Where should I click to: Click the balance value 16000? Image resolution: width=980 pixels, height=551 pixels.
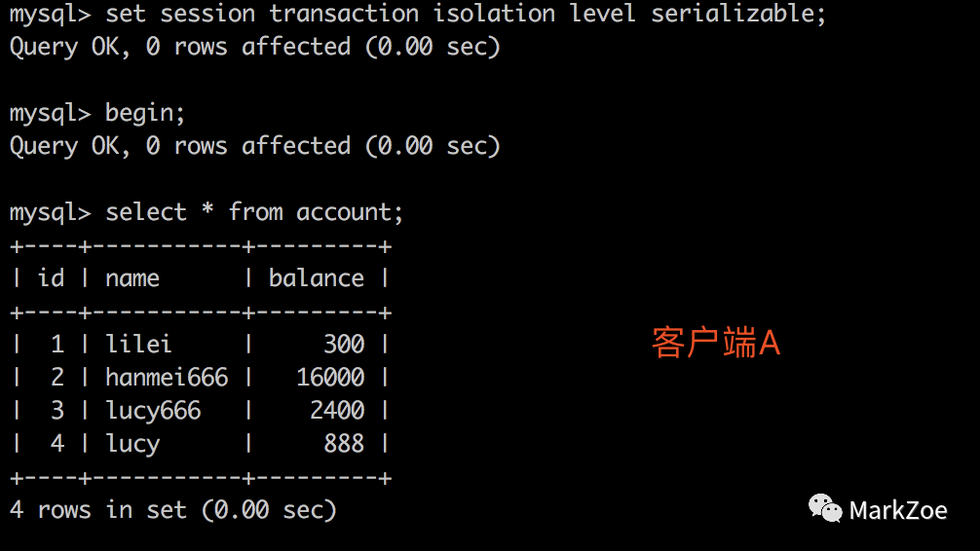point(330,378)
